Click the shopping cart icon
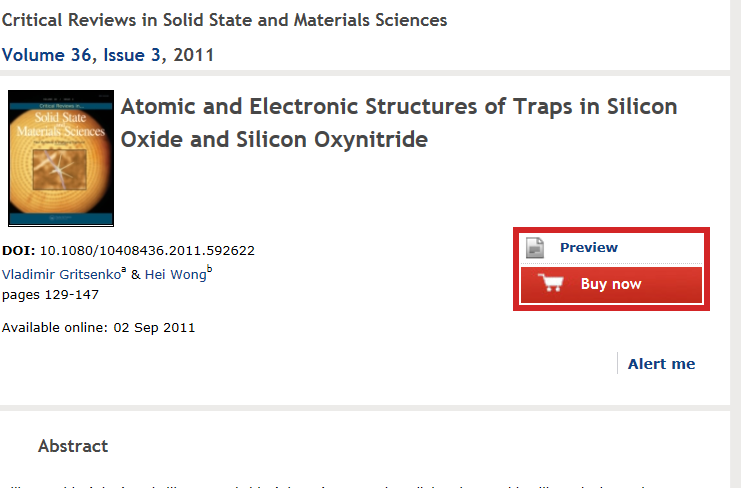 [x=551, y=284]
